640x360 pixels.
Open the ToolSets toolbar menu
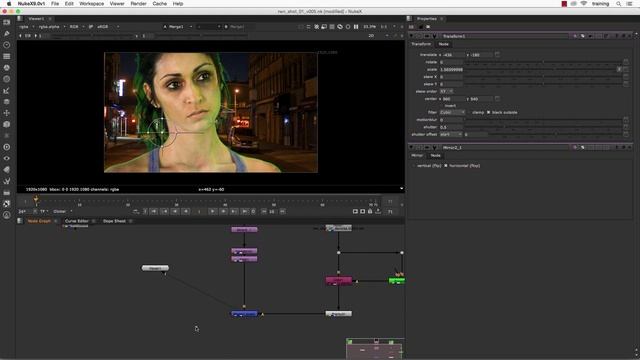[7, 181]
